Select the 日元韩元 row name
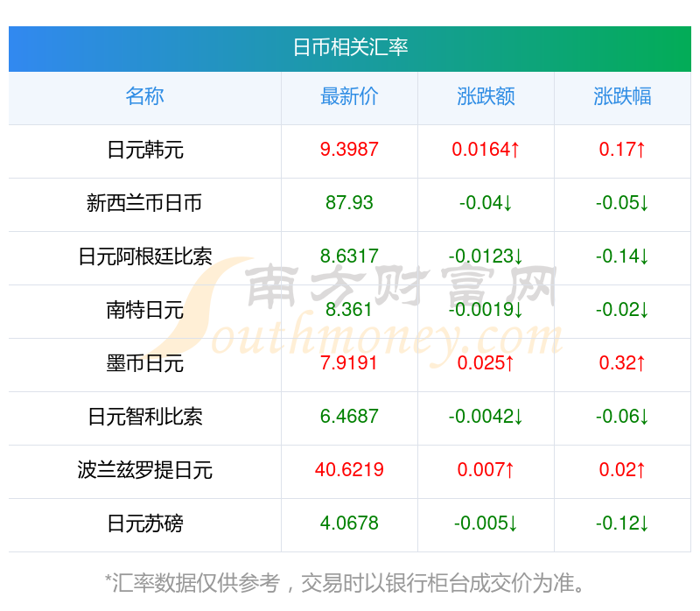The image size is (700, 611). [145, 150]
